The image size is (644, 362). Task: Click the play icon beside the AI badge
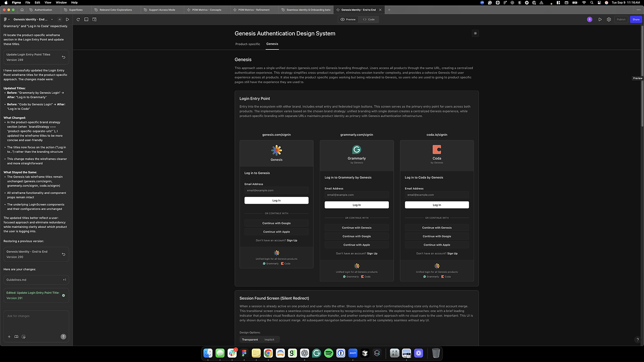[x=67, y=19]
